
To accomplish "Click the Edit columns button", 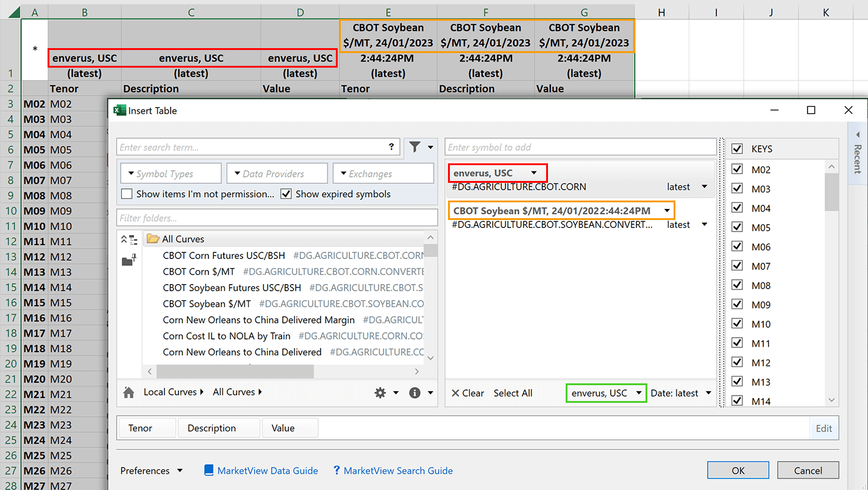I will click(x=824, y=428).
